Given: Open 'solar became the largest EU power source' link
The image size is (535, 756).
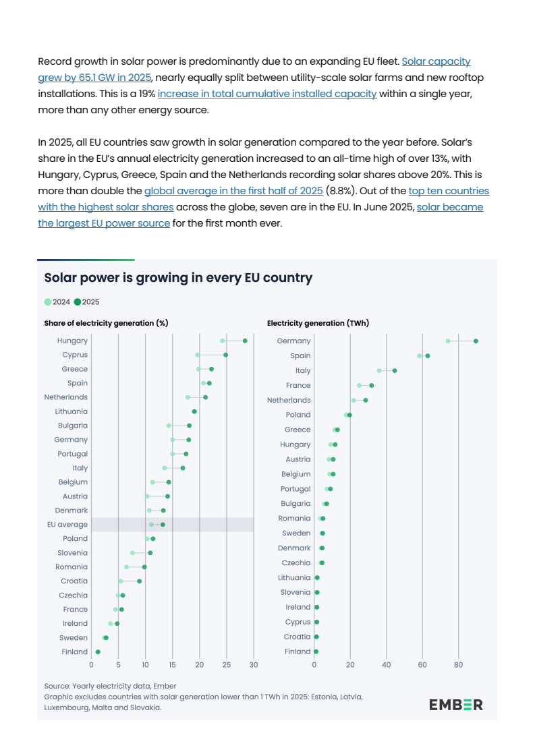Looking at the screenshot, I should pyautogui.click(x=449, y=207).
